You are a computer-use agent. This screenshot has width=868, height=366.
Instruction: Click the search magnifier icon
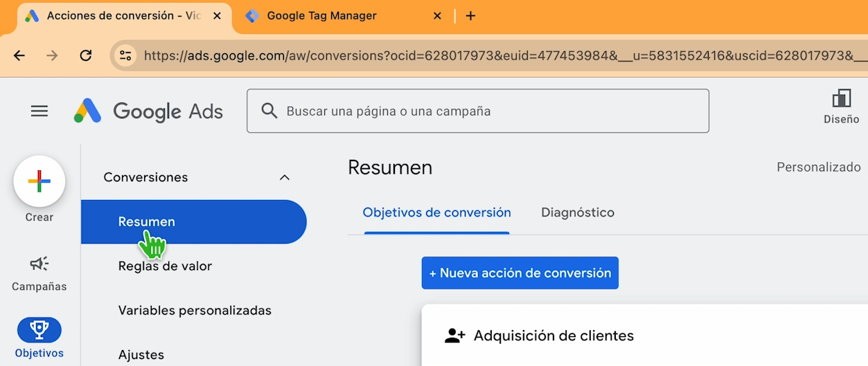(x=269, y=111)
